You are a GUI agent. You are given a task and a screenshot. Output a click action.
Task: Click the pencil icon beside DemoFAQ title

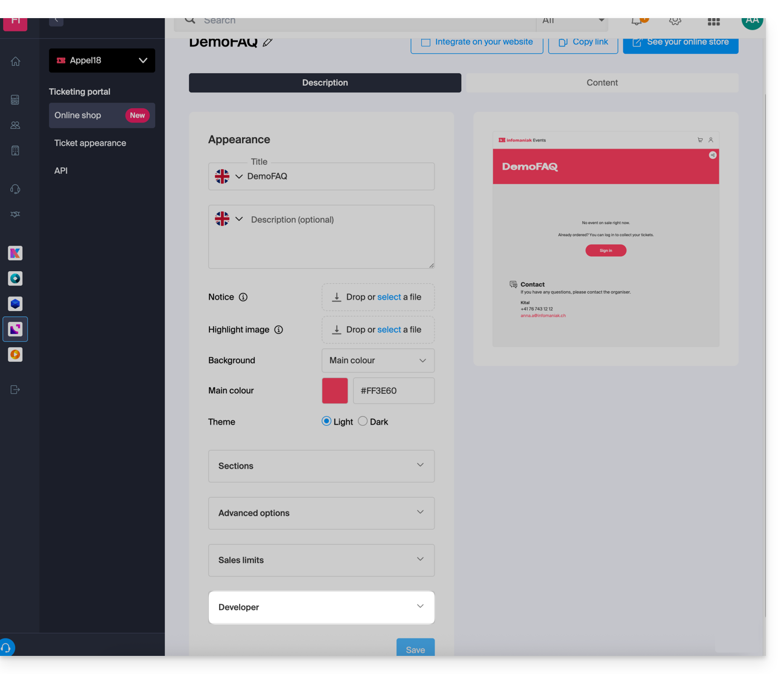coord(267,42)
